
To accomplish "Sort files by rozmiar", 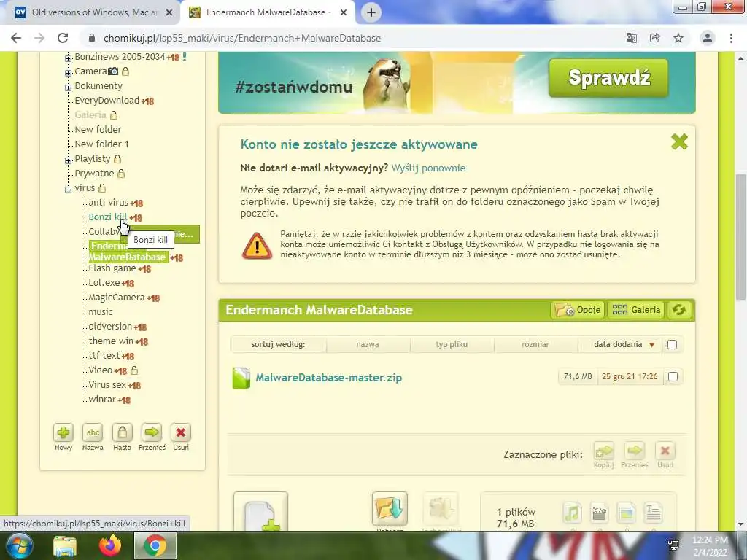I will tap(535, 344).
